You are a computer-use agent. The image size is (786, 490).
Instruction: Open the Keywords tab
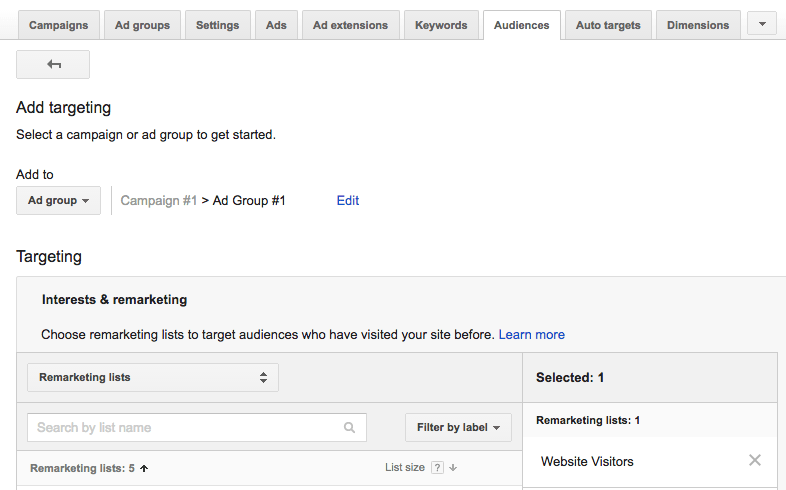441,25
